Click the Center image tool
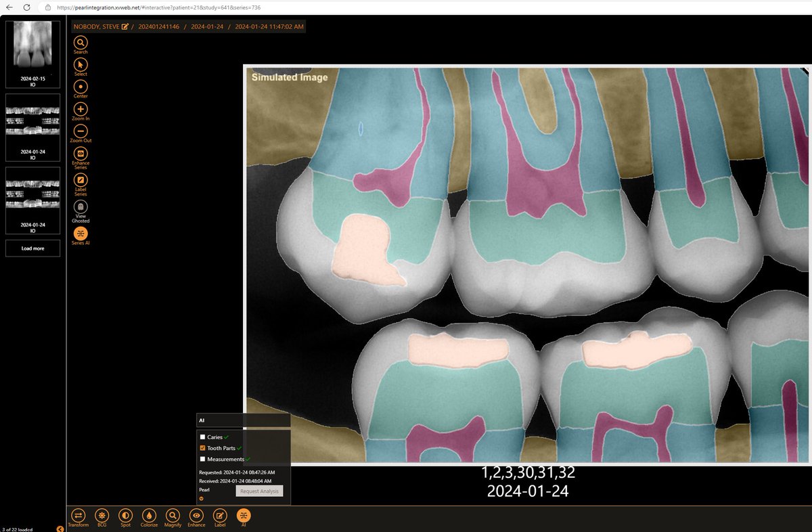Viewport: 812px width, 532px height. (x=81, y=86)
